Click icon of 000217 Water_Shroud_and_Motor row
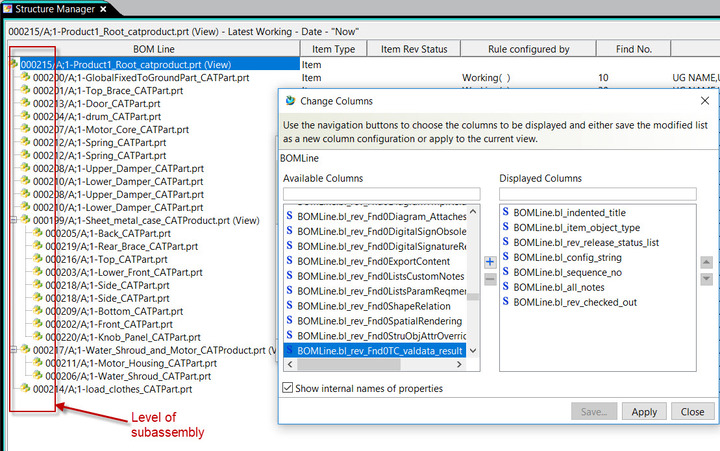The width and height of the screenshot is (720, 451). pos(25,350)
